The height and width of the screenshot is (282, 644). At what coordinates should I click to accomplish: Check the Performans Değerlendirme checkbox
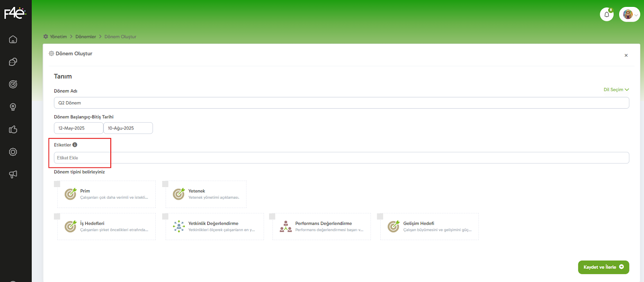pos(272,216)
